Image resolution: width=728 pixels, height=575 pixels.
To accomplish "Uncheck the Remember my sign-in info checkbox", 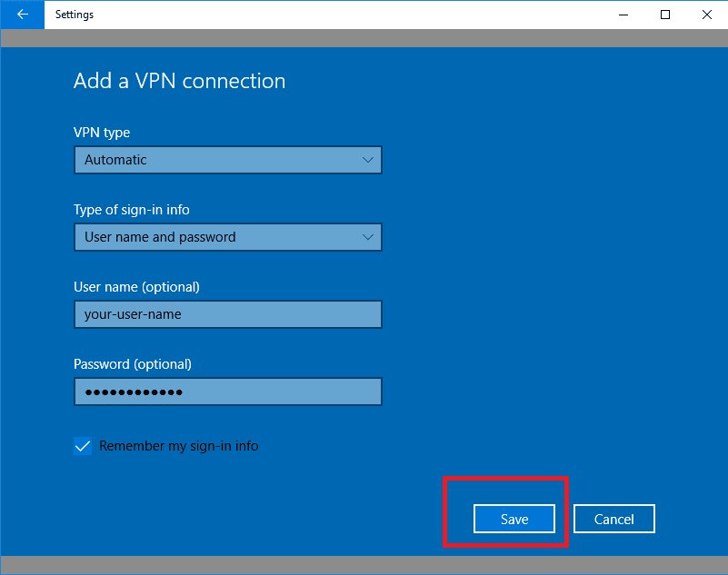I will [x=83, y=446].
